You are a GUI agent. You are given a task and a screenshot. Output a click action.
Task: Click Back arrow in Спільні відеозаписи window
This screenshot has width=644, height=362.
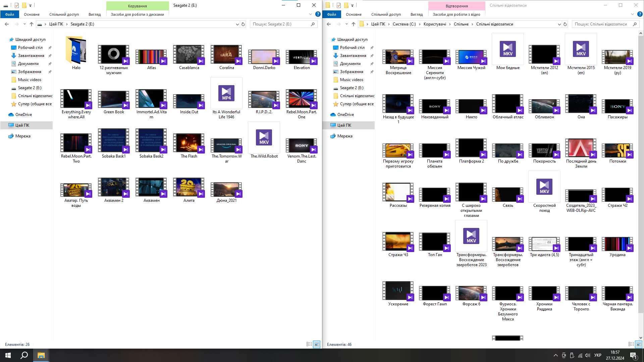point(329,24)
